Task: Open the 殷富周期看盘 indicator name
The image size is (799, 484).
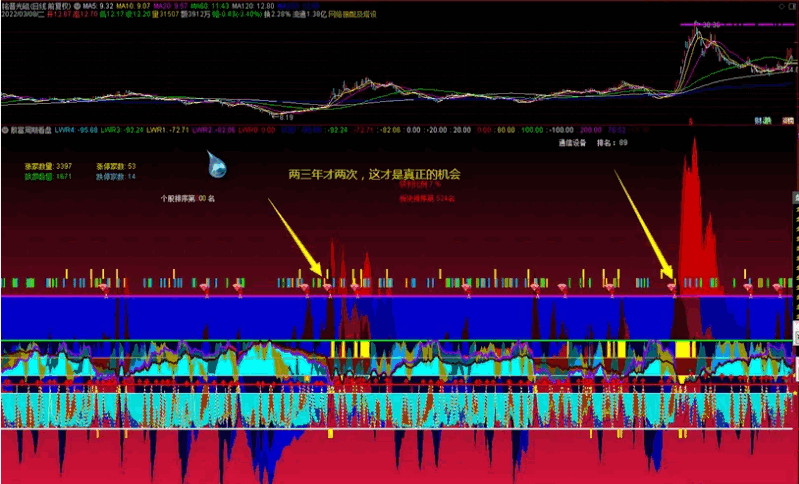Action: point(31,130)
